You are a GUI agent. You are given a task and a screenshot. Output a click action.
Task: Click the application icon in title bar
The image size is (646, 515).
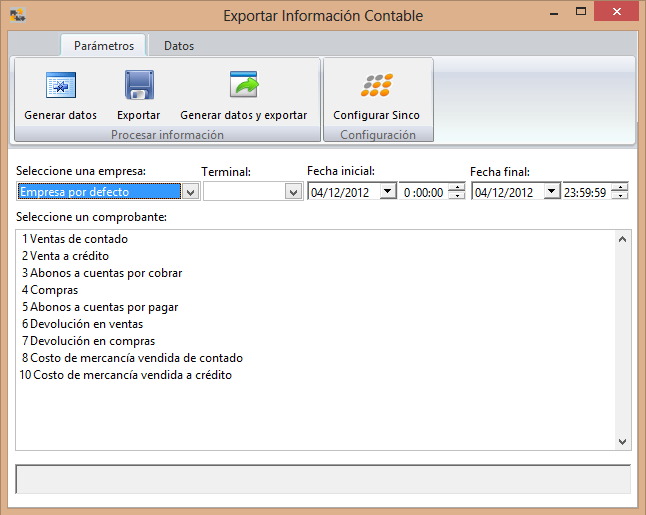click(15, 15)
